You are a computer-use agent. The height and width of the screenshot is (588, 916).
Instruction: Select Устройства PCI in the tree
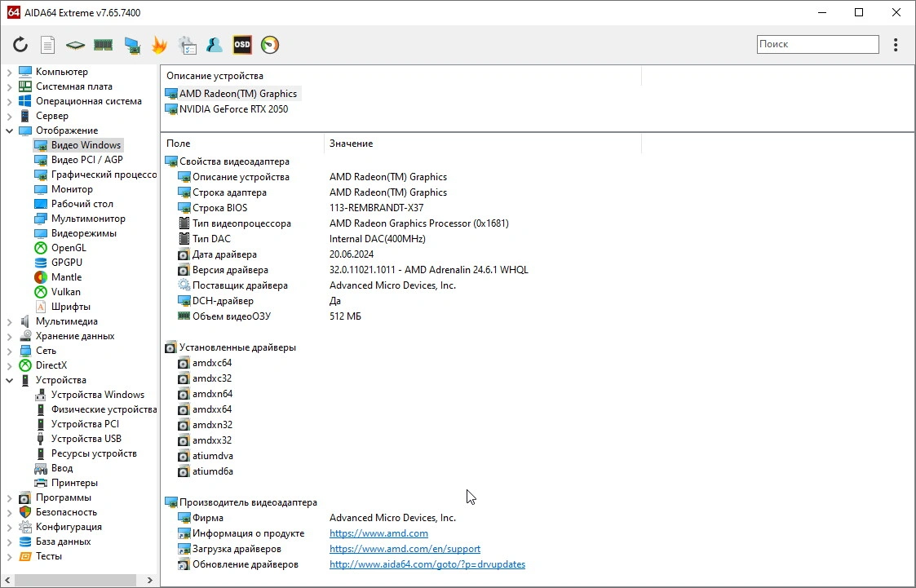(85, 424)
